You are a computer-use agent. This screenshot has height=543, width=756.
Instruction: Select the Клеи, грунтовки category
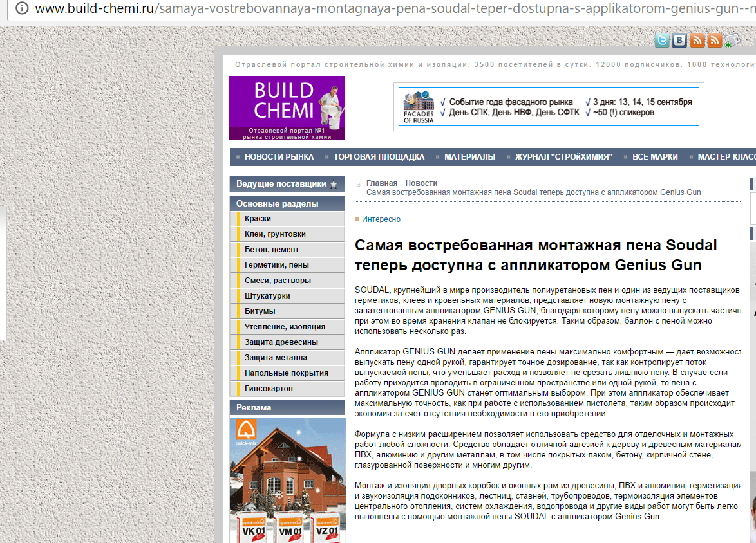click(x=287, y=234)
